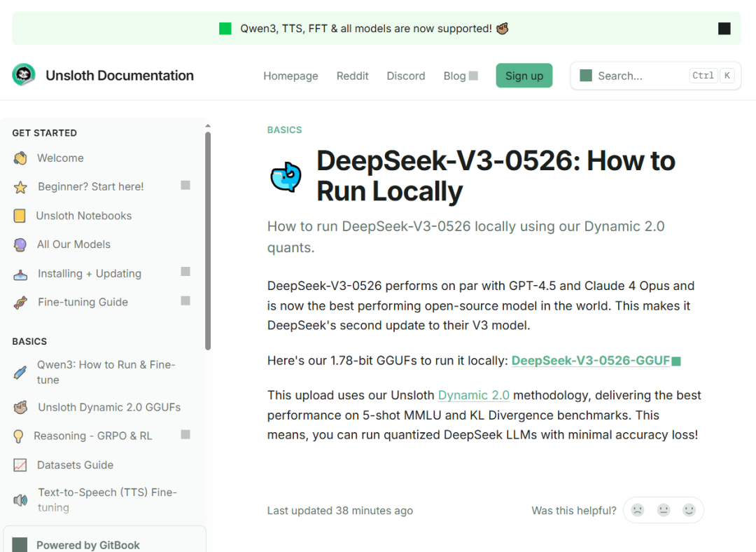Click the GitBook logo icon
Screen dimensions: 756x552
(20, 545)
